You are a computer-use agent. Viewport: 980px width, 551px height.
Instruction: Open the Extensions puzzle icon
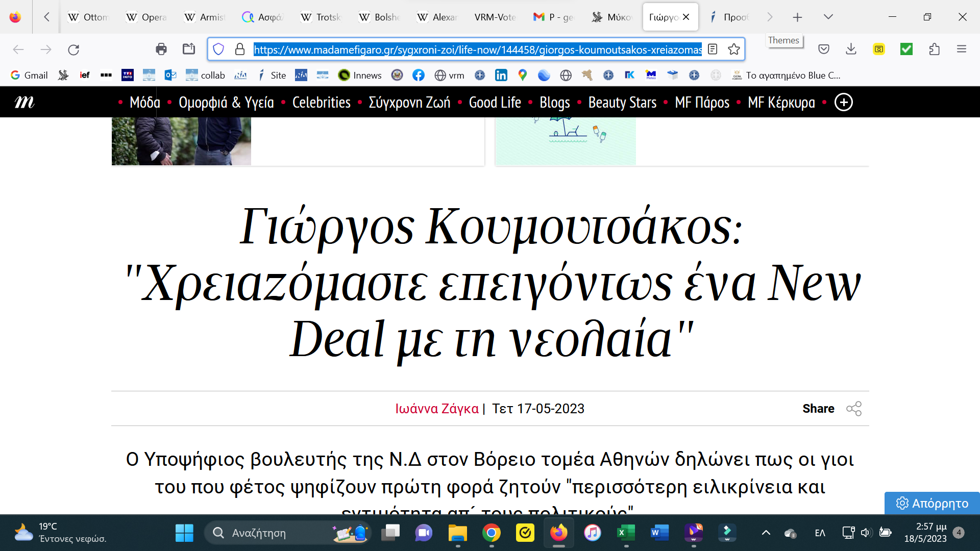point(934,49)
